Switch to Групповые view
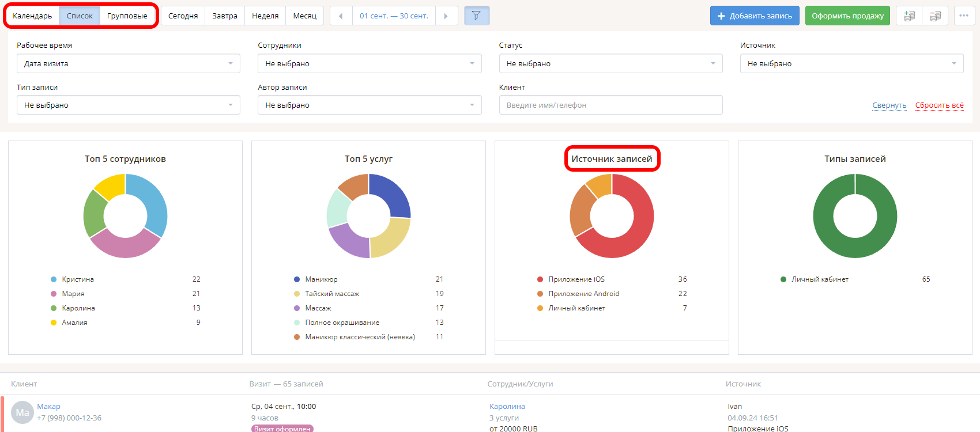The image size is (980, 432). coord(127,16)
